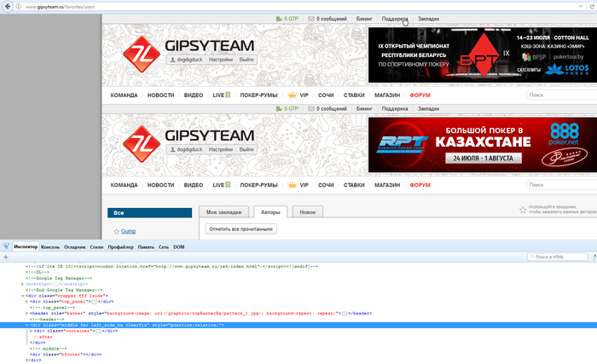
Task: Open 0 сообщений in the upper top panel
Action: click(x=327, y=19)
